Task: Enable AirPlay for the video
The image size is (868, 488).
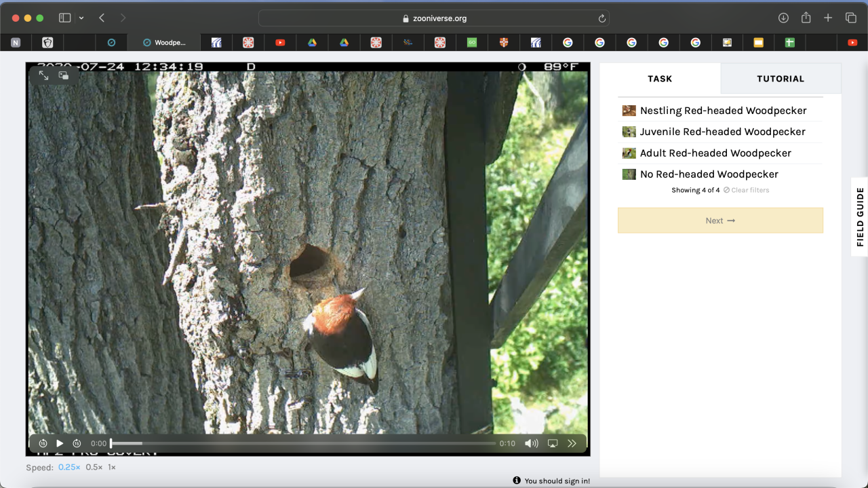Action: (553, 443)
